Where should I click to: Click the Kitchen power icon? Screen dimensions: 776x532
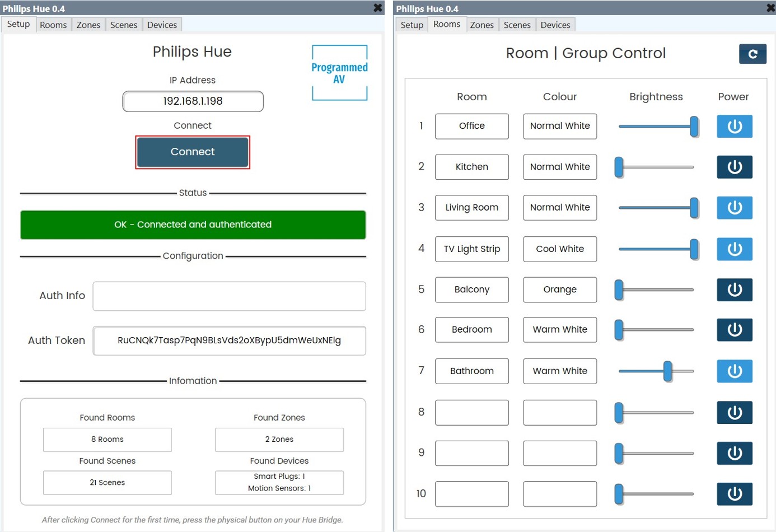point(734,167)
